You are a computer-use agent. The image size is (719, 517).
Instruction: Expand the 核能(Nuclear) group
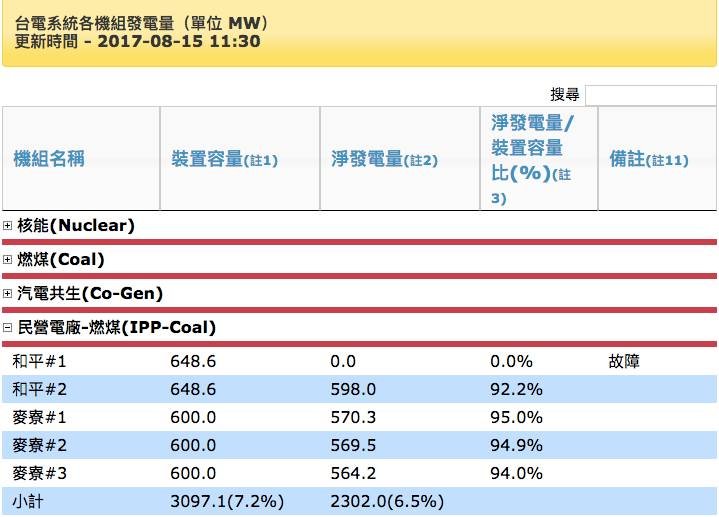pyautogui.click(x=7, y=225)
